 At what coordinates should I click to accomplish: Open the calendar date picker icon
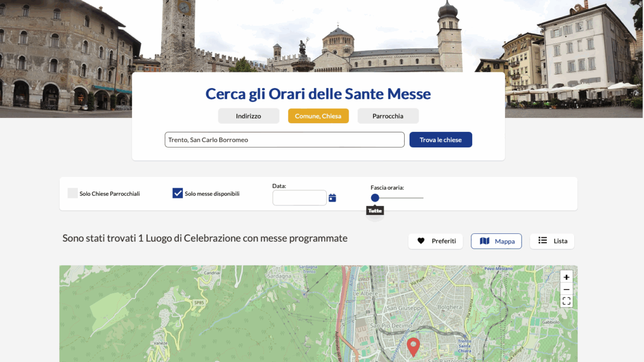[332, 197]
